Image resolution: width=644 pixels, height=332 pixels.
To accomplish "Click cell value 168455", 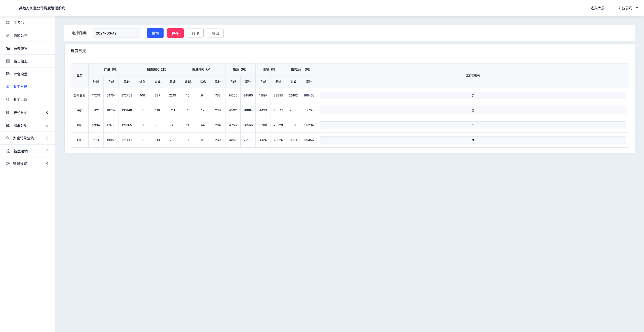I will pos(309,95).
